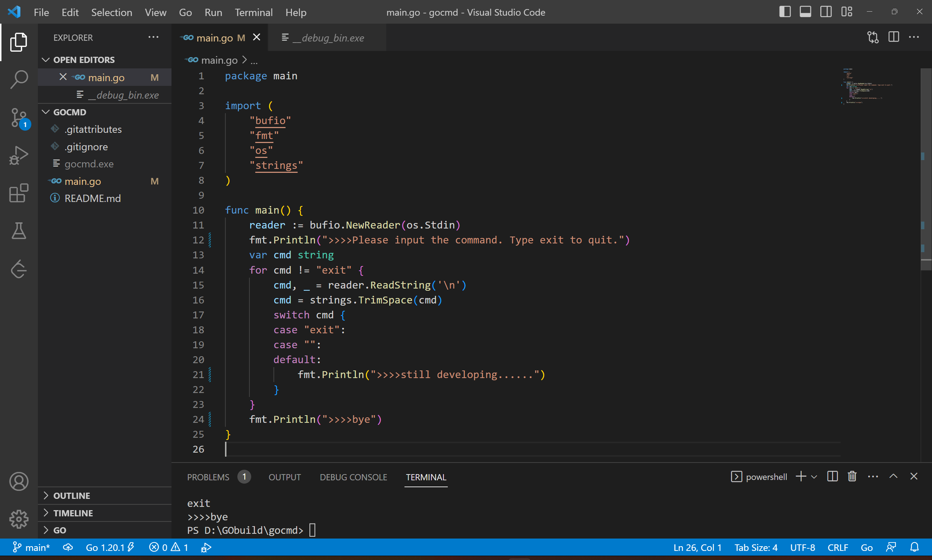
Task: Click the notifications bell in status bar
Action: [x=914, y=547]
